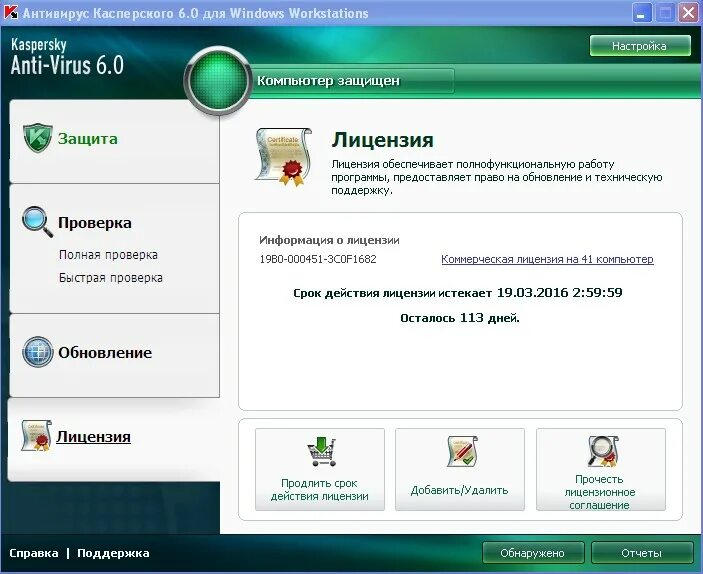Screen dimensions: 703x574
Task: Click the certificate icon beside the underlined Лицензия sidebar label
Action: coord(36,435)
